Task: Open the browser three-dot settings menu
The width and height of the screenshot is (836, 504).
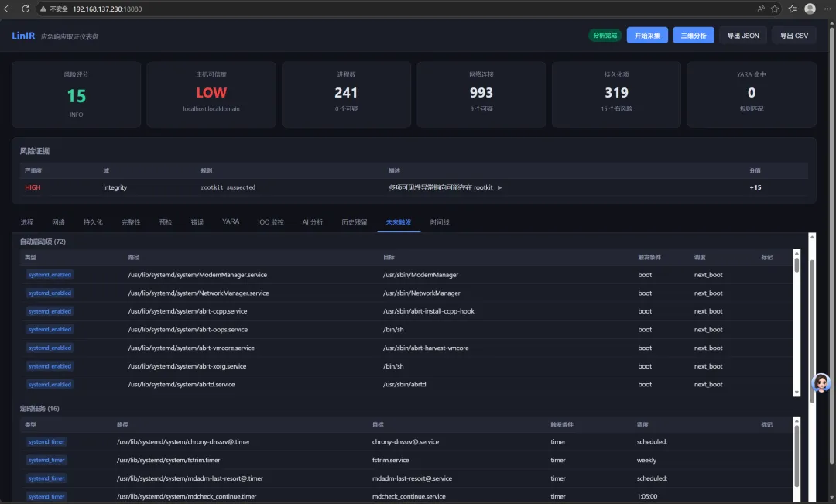Action: [x=827, y=9]
